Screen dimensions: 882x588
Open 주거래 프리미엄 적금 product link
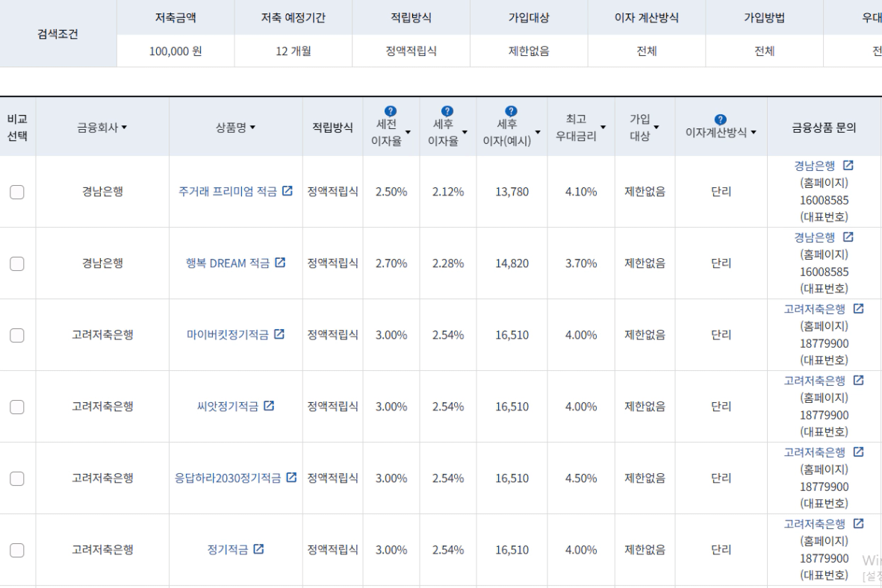(x=228, y=192)
